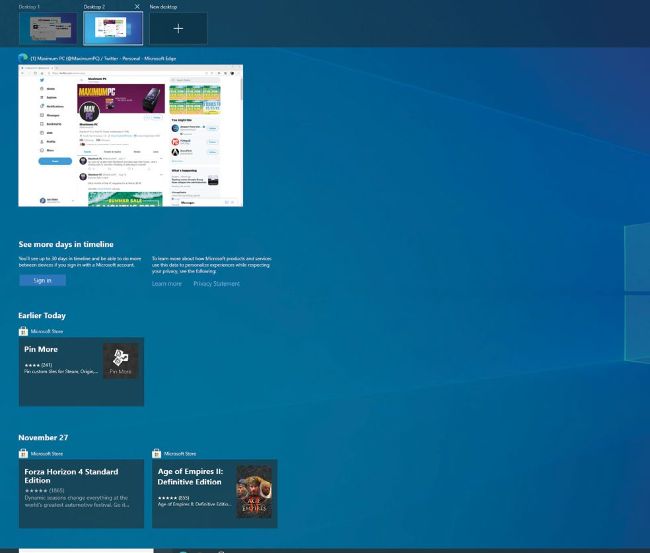Click the Microsoft Store icon above Forza Horizon 4

click(x=23, y=453)
